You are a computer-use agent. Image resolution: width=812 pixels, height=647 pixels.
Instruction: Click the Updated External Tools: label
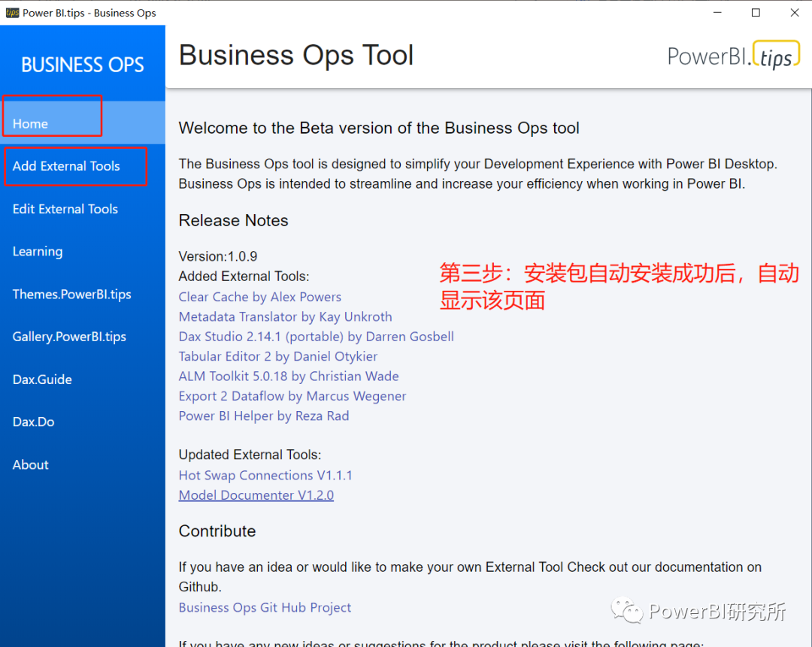point(250,455)
